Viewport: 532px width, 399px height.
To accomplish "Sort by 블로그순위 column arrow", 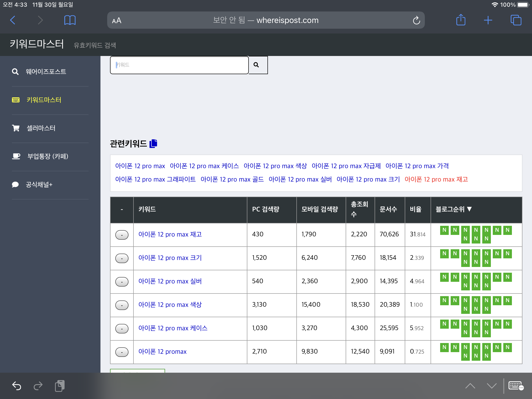I will pos(469,209).
